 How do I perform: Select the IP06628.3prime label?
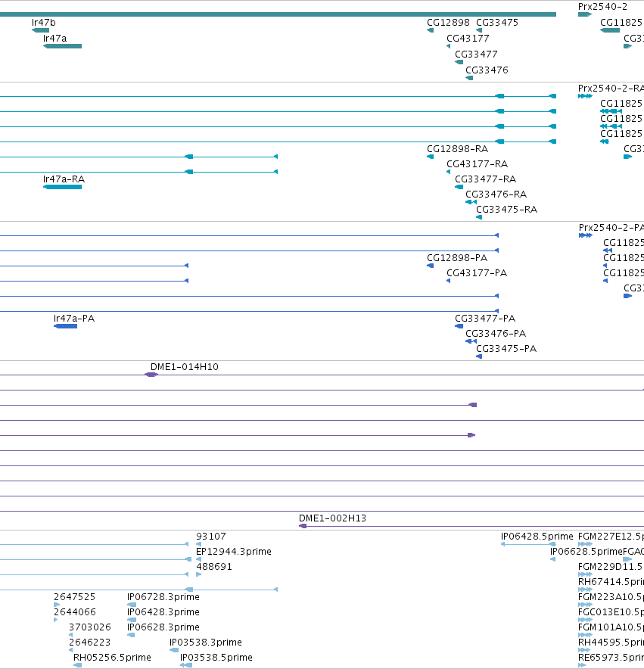point(163,627)
